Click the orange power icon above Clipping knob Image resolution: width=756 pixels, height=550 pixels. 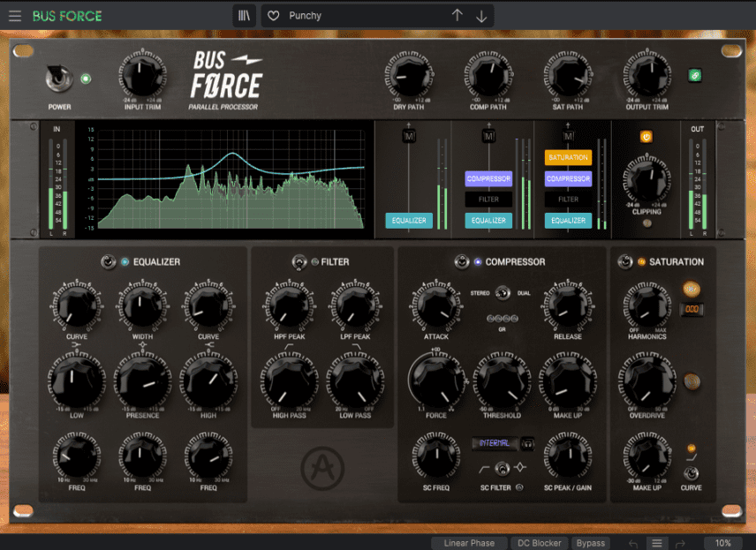(646, 137)
